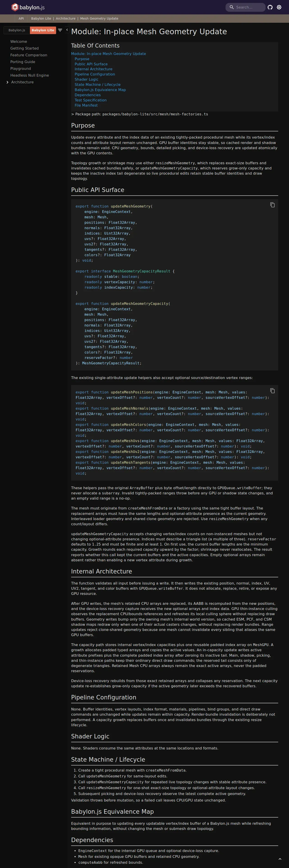Switch to the Babylon.js docs toggle

pyautogui.click(x=17, y=30)
